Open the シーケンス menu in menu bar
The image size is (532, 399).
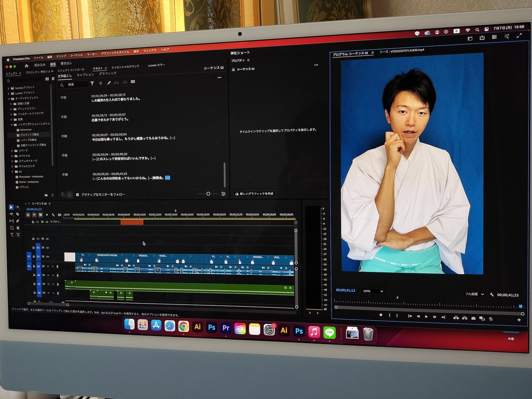[76, 55]
